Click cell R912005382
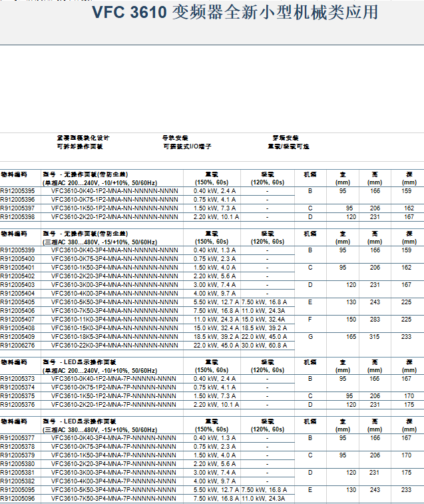 click(17, 481)
